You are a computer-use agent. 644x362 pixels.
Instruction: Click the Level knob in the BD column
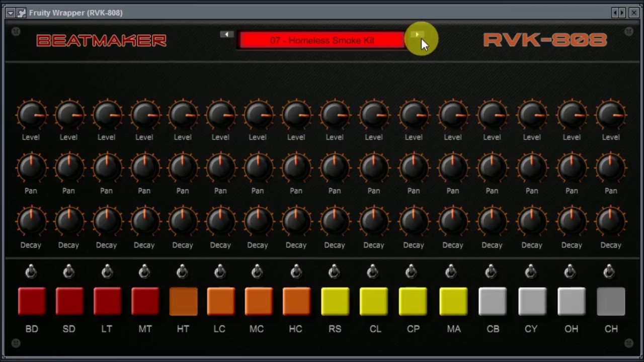[32, 115]
